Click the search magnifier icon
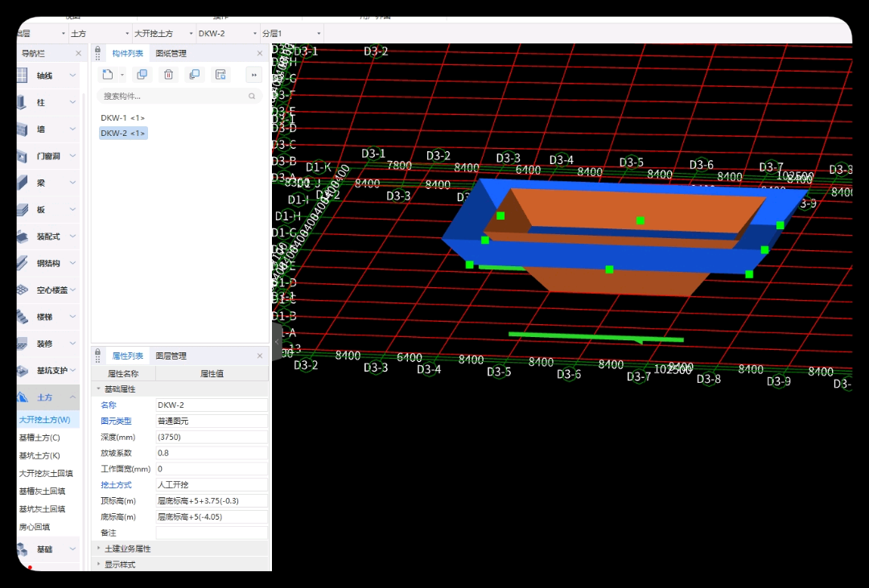Viewport: 869px width, 588px height. coord(252,96)
